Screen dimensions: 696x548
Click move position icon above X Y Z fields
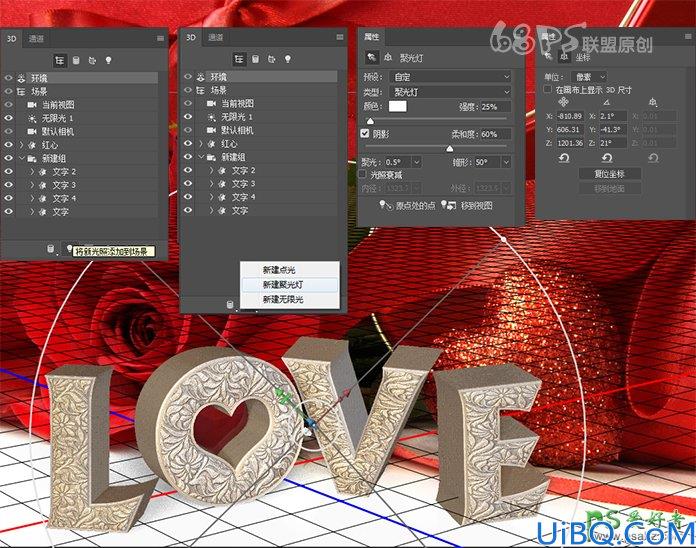563,103
